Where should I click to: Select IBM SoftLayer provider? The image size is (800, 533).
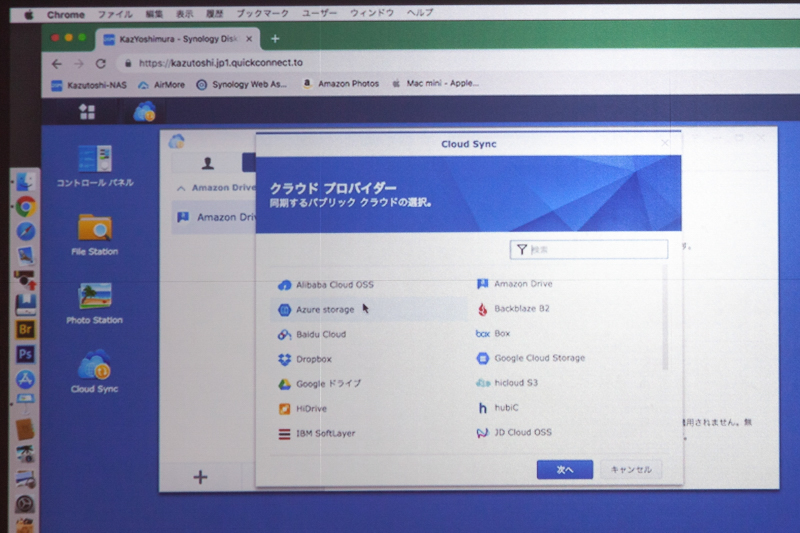point(316,434)
